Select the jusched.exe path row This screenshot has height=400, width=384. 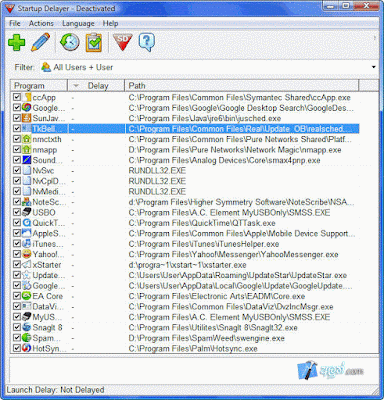205,118
